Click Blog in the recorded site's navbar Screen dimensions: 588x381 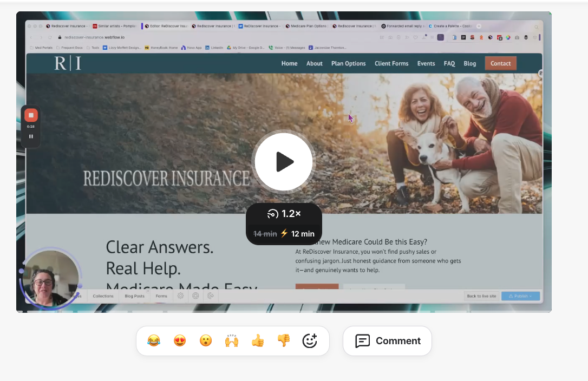[469, 63]
